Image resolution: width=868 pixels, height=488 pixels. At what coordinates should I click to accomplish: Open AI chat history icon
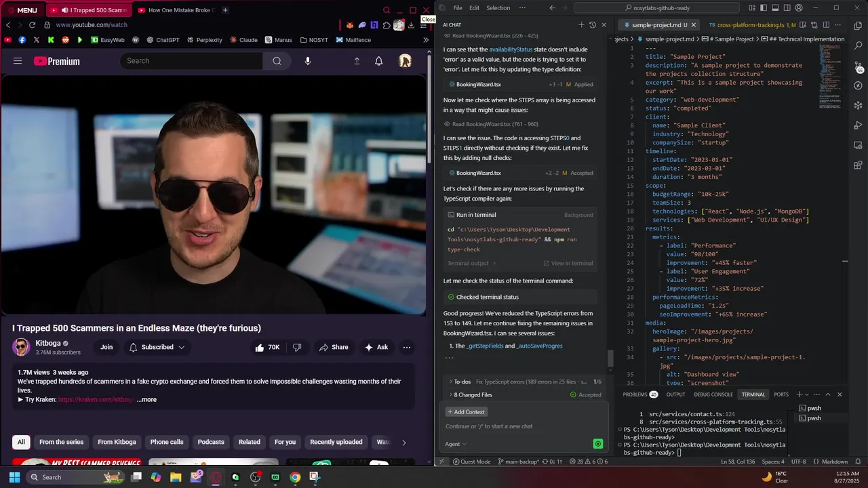click(x=592, y=25)
